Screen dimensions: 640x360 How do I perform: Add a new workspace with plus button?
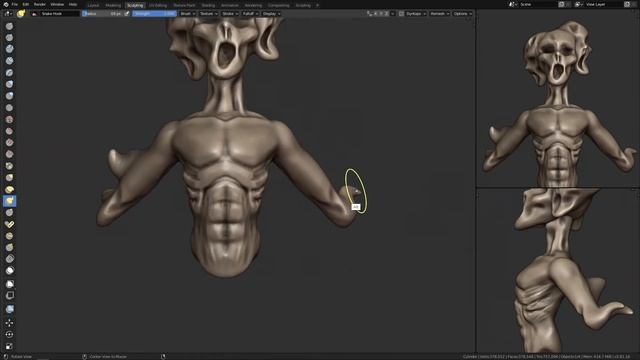tap(318, 5)
